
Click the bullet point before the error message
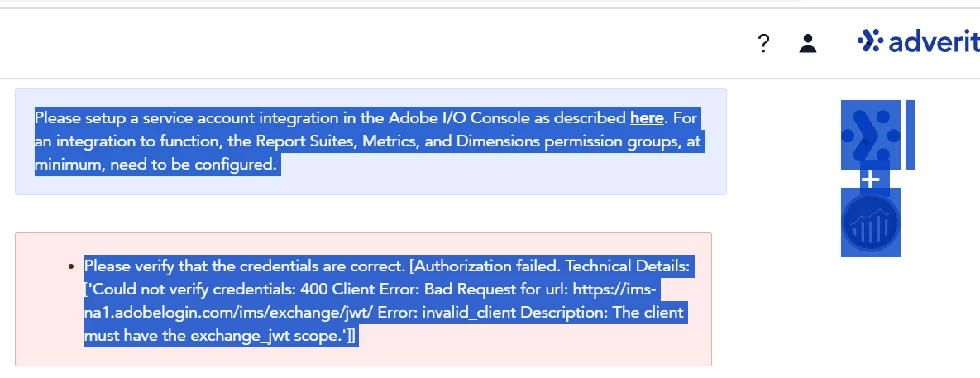pyautogui.click(x=71, y=267)
